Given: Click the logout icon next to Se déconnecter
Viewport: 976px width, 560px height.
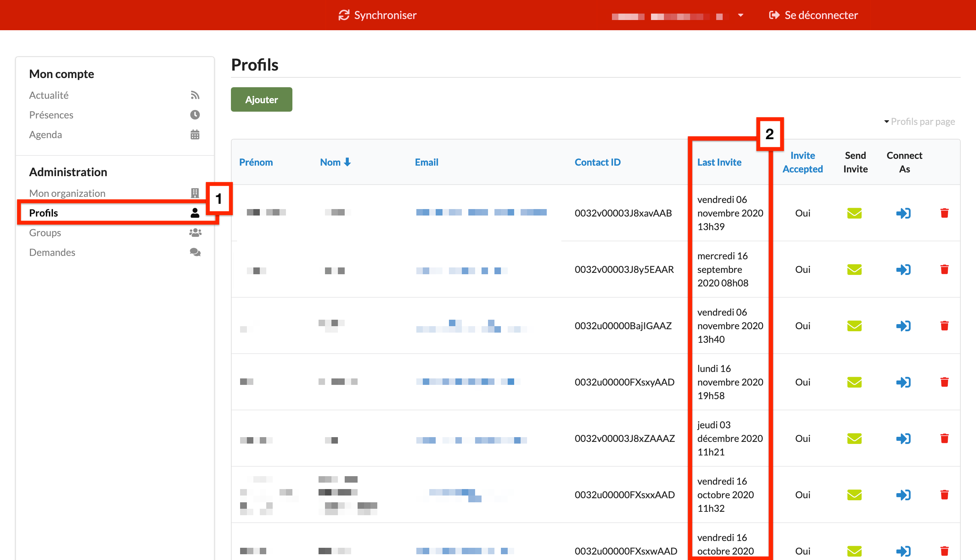Looking at the screenshot, I should (x=775, y=15).
